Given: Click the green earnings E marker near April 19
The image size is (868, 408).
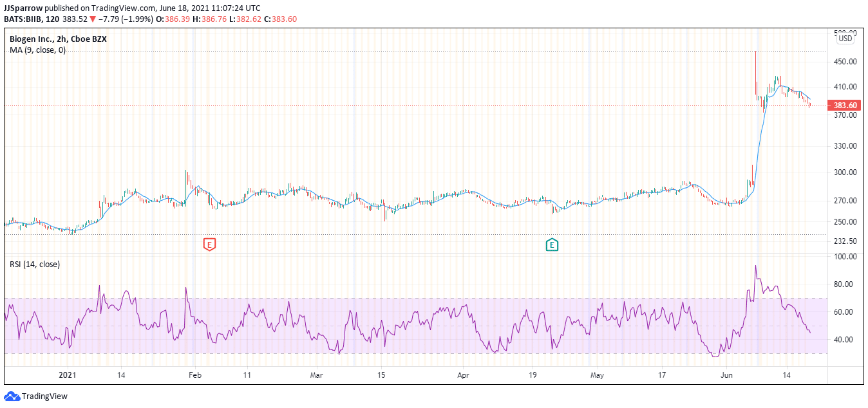Looking at the screenshot, I should pyautogui.click(x=552, y=245).
